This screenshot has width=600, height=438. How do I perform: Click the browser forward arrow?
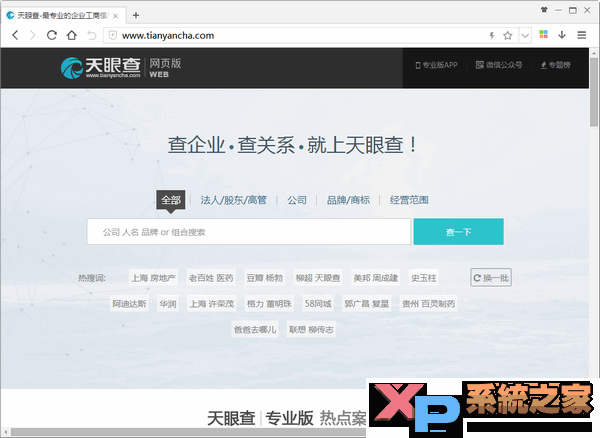(33, 35)
